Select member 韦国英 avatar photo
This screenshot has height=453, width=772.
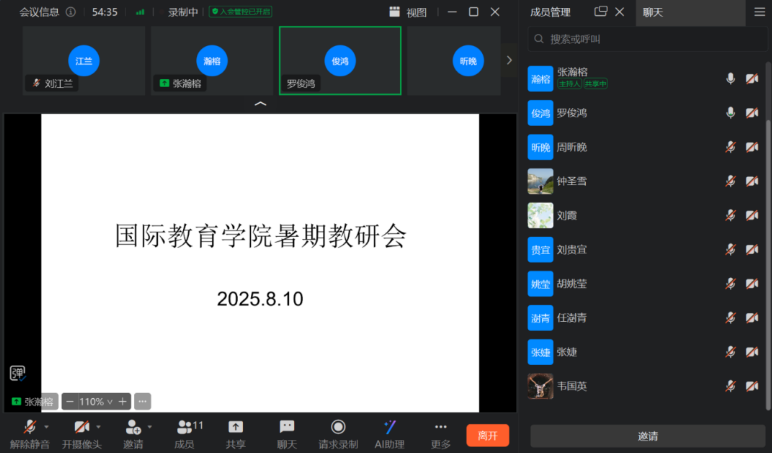pyautogui.click(x=540, y=386)
